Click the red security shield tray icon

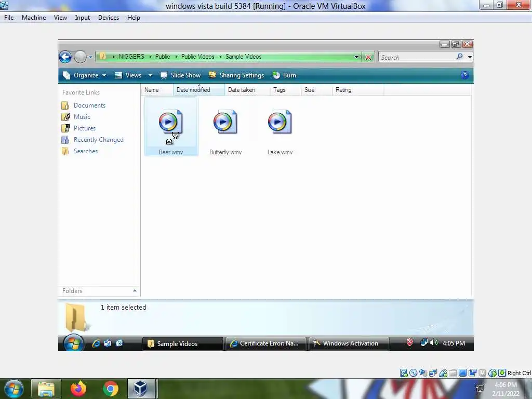tap(410, 343)
